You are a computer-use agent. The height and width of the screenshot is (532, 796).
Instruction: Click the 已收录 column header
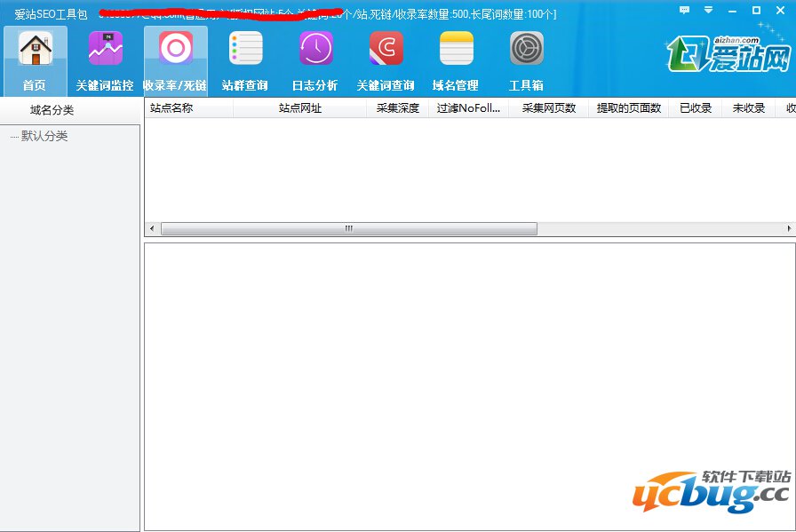(x=695, y=108)
